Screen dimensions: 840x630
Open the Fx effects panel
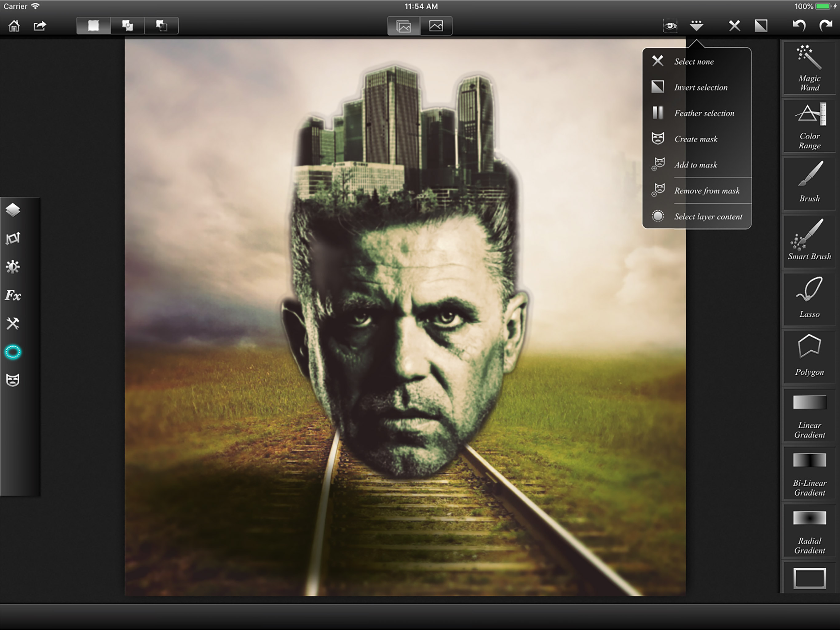pos(13,295)
